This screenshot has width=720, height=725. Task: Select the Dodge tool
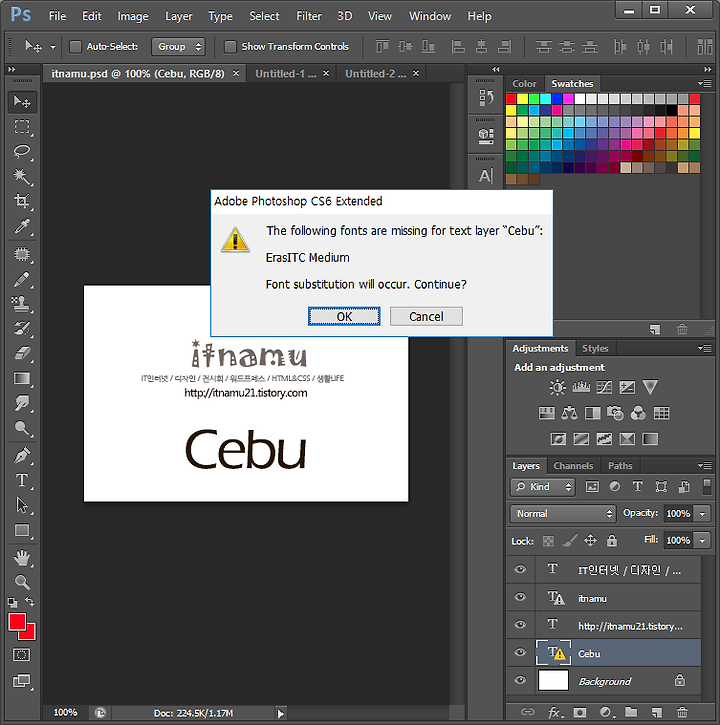(x=22, y=428)
